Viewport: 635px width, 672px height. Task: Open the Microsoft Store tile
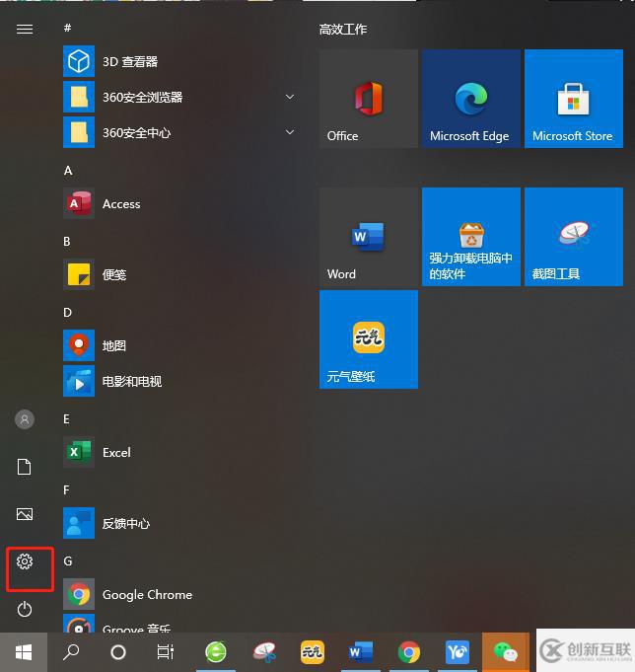574,99
